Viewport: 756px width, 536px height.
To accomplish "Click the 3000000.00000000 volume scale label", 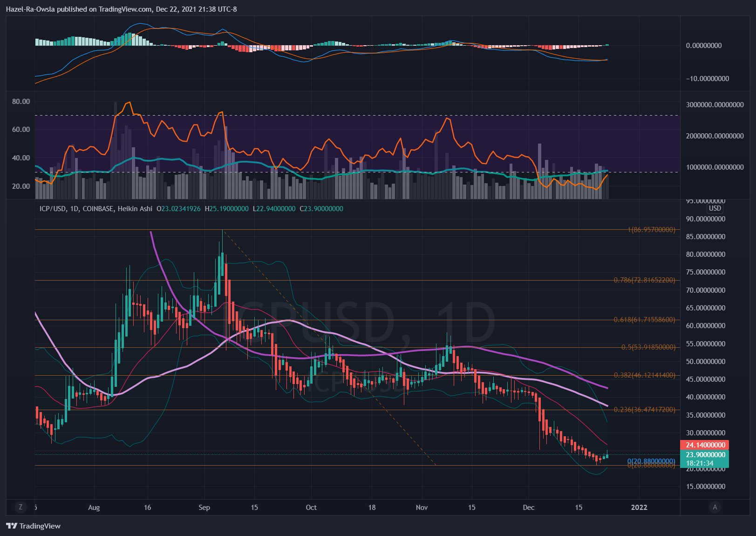I will (715, 105).
